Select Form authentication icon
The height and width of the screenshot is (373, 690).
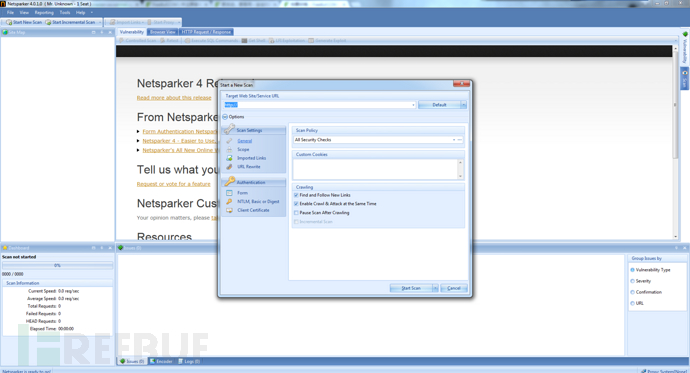coord(229,193)
